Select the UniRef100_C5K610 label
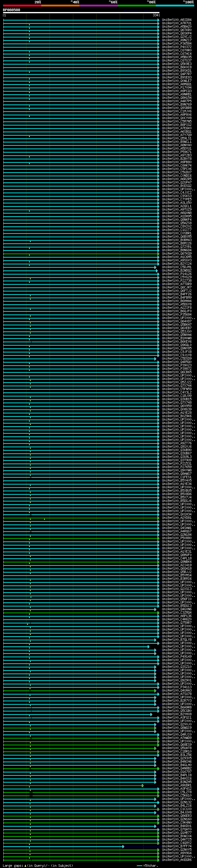The image size is (197, 868). (x=177, y=795)
